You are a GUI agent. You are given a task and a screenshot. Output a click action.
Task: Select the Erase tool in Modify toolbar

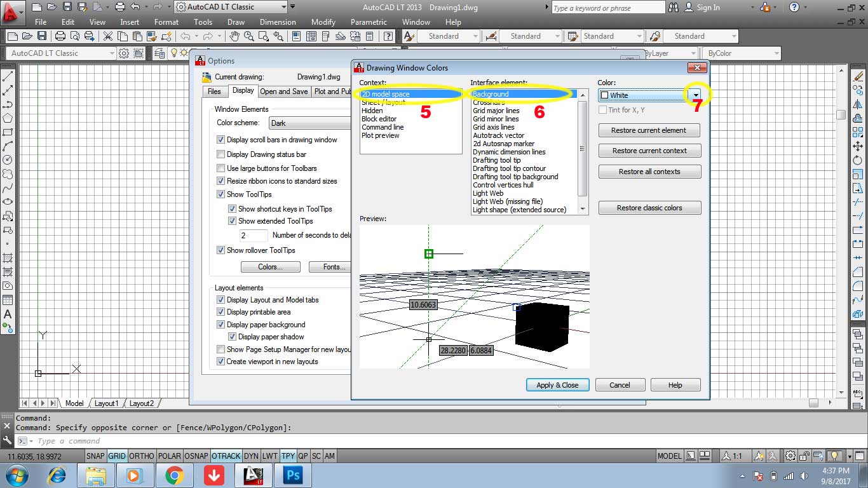(x=858, y=76)
